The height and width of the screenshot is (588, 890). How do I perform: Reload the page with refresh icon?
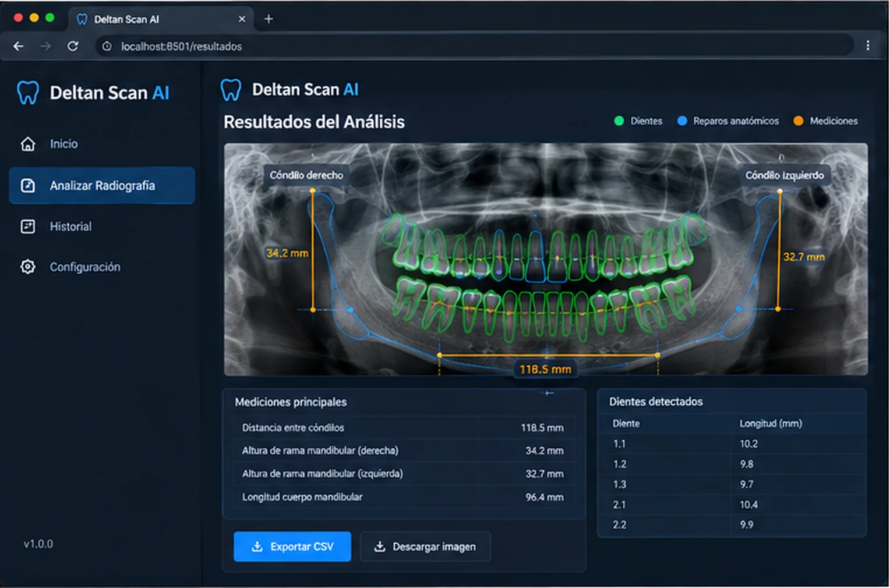(73, 46)
